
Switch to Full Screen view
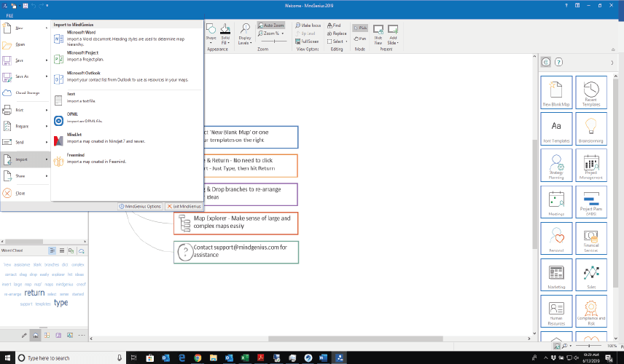(x=307, y=41)
